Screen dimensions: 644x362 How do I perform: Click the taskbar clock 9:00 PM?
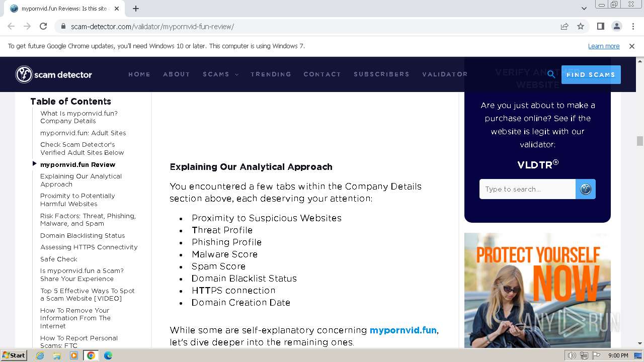(618, 355)
